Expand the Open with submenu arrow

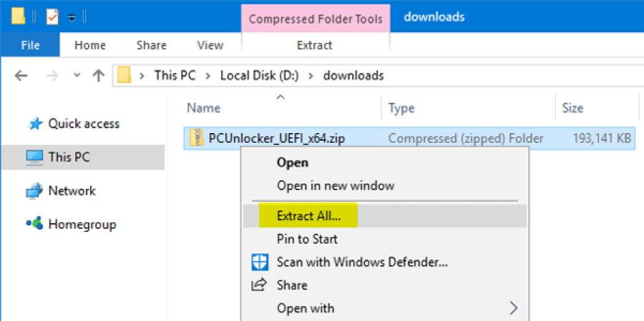tap(514, 307)
